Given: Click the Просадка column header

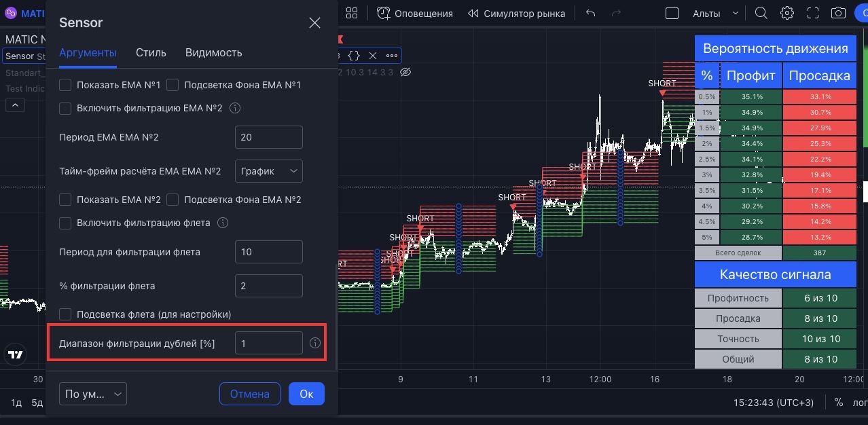Looking at the screenshot, I should (820, 76).
